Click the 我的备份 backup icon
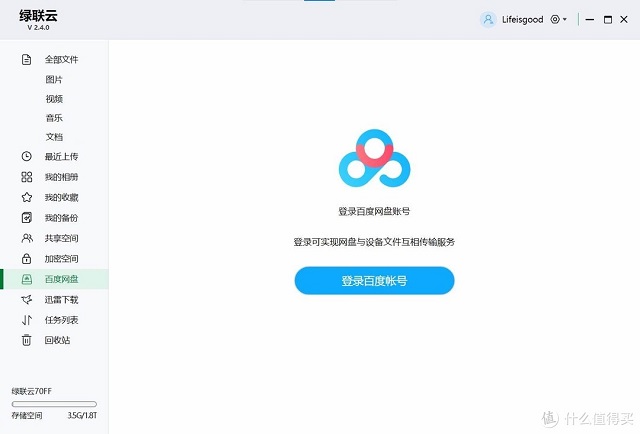This screenshot has width=640, height=434. tap(27, 218)
